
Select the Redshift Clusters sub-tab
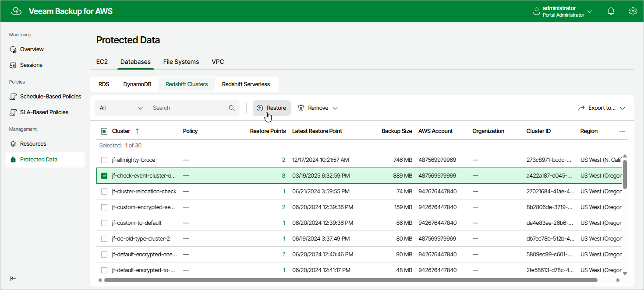pyautogui.click(x=187, y=84)
